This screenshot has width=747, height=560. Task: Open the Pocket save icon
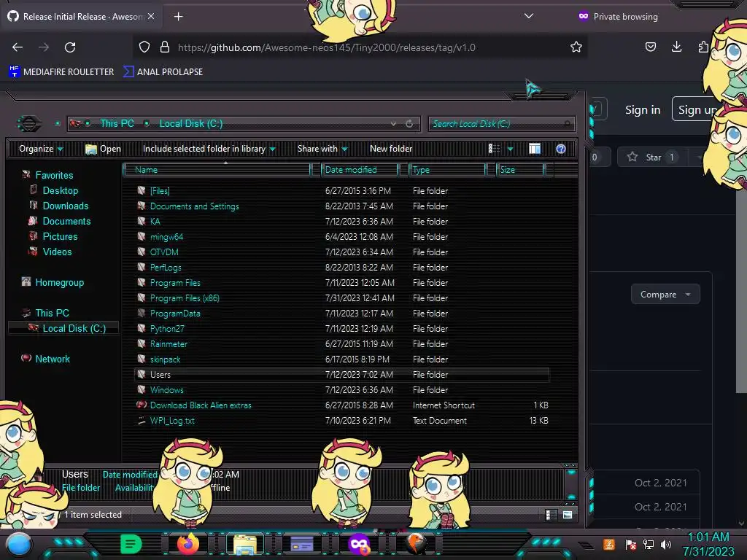(650, 47)
